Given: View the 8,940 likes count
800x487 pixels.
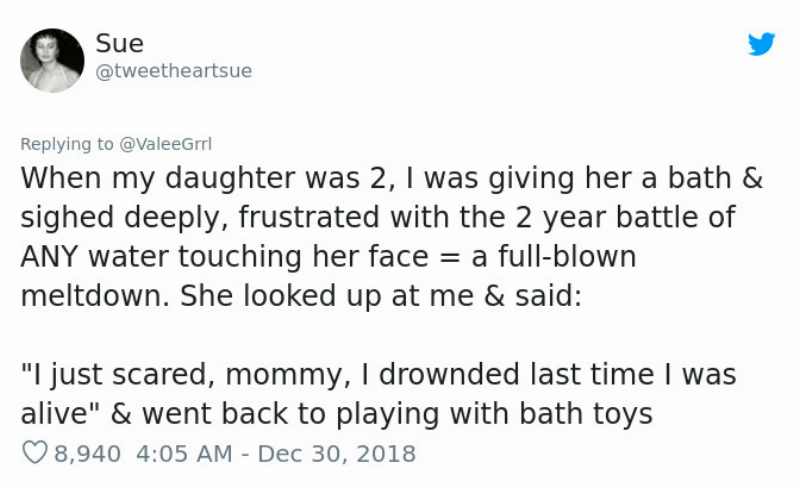Looking at the screenshot, I should [x=88, y=453].
